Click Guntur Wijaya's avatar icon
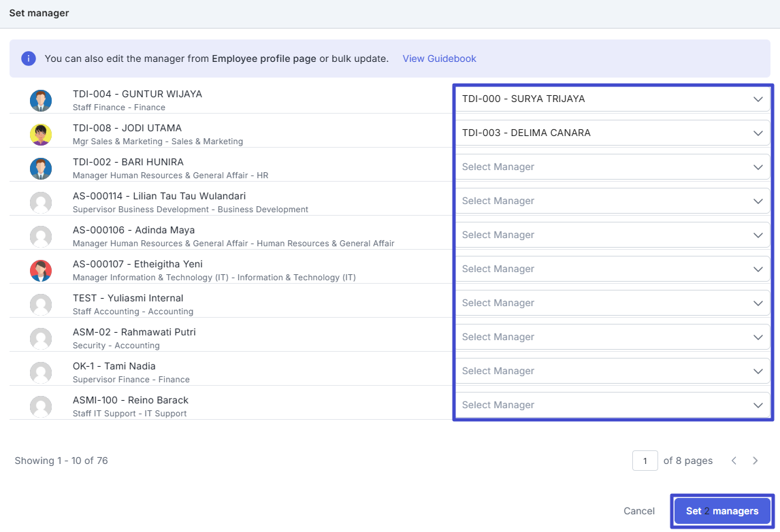This screenshot has height=532, width=780. tap(41, 101)
